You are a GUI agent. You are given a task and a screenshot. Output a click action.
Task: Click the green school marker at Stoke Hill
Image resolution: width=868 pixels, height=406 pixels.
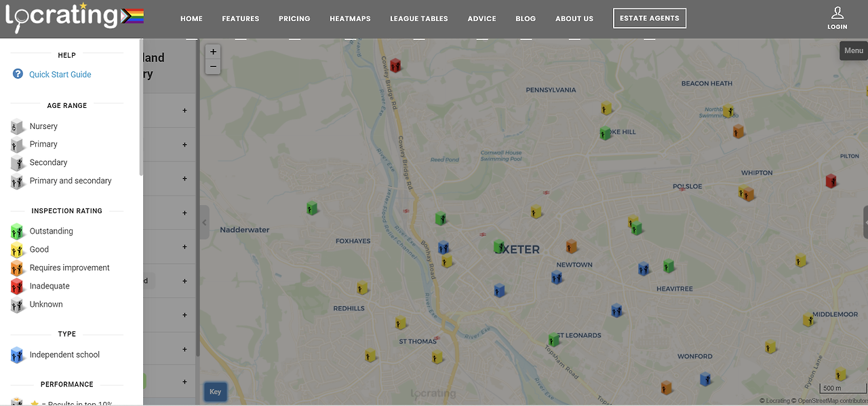[605, 133]
